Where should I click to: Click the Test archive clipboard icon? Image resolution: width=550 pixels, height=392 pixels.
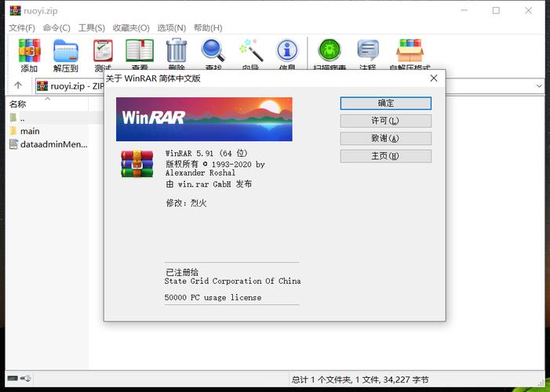click(x=103, y=51)
